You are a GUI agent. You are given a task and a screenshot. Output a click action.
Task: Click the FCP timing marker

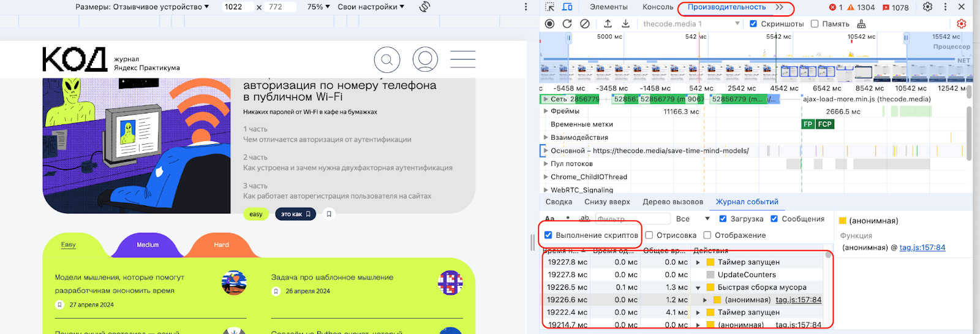click(x=825, y=124)
